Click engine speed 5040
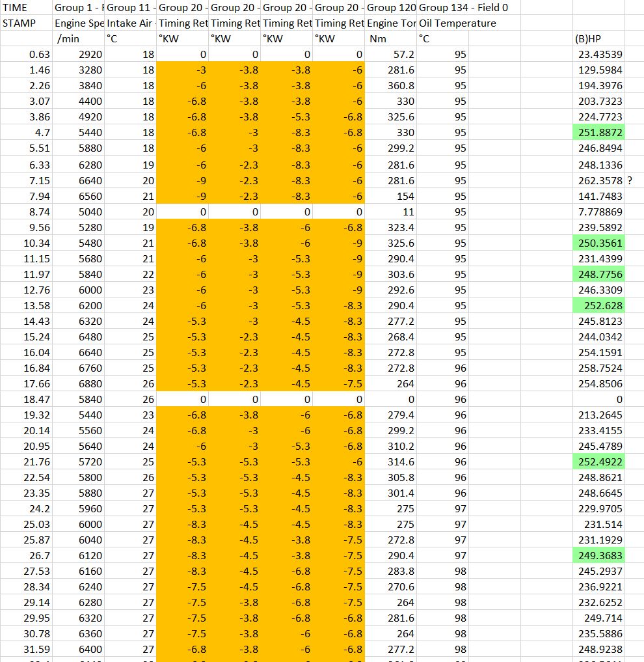The image size is (644, 662). [x=79, y=212]
